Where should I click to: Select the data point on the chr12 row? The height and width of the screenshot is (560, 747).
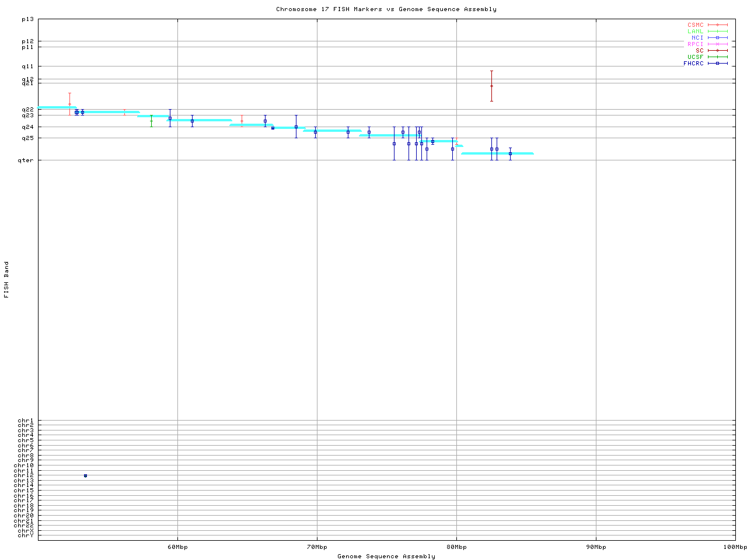click(x=85, y=476)
